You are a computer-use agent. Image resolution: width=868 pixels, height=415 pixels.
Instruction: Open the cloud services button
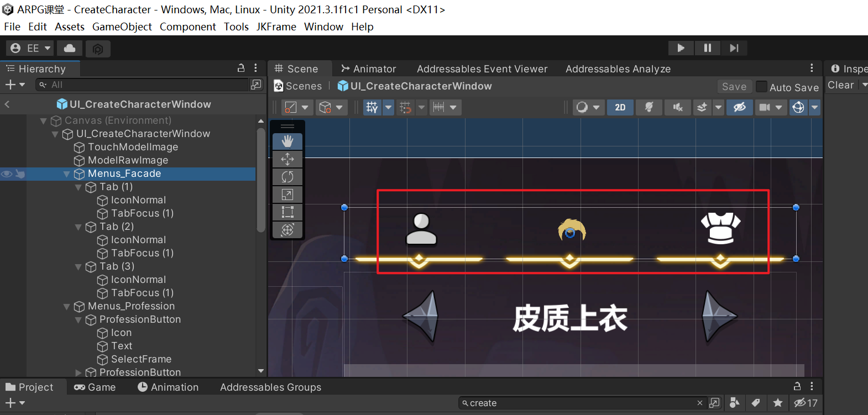point(70,49)
